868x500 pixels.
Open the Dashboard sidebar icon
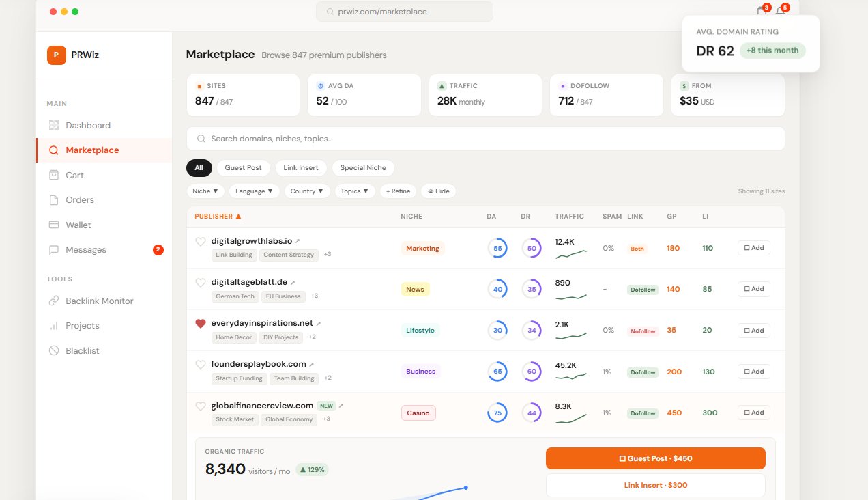54,125
